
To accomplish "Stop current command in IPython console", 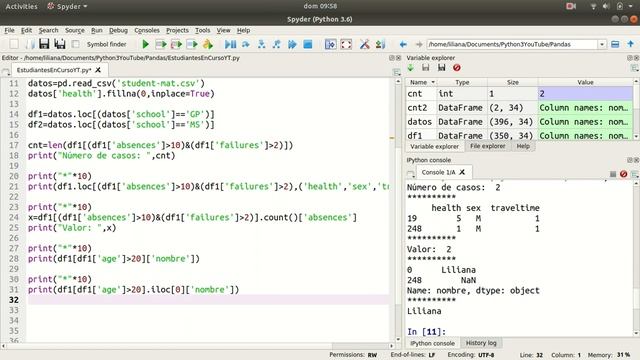I will tap(613, 174).
